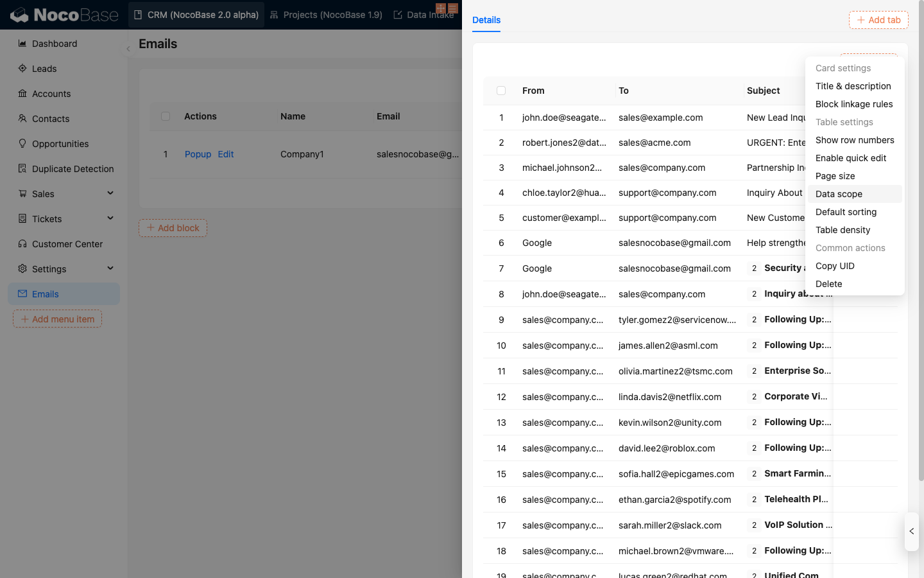Expand the Sales menu chevron

coord(110,193)
